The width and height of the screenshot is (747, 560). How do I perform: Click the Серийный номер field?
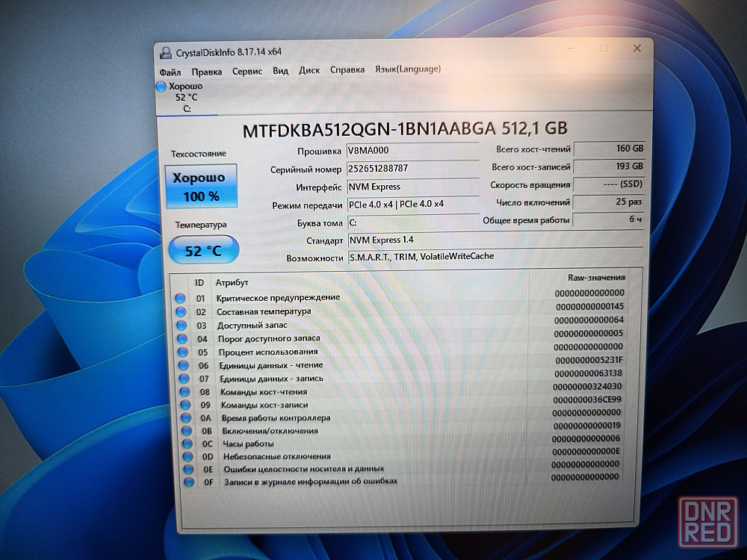coord(412,169)
